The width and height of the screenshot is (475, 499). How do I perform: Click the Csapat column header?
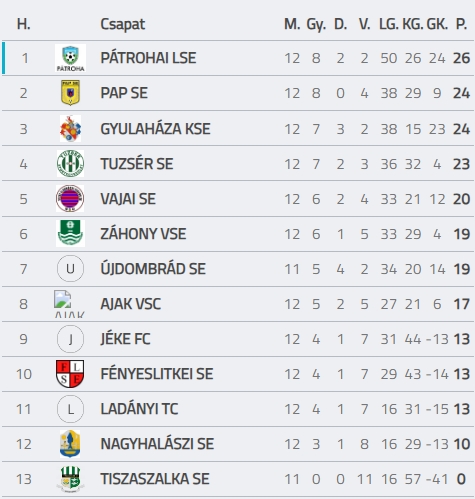123,24
